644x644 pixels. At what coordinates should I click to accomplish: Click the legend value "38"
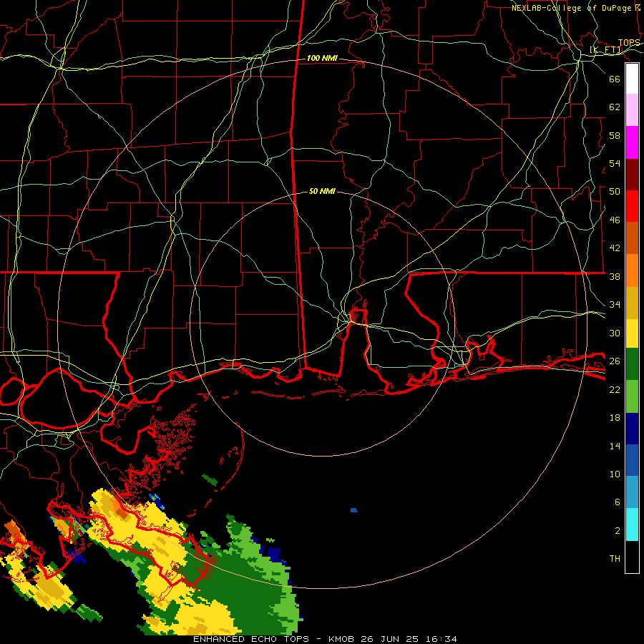click(x=615, y=276)
